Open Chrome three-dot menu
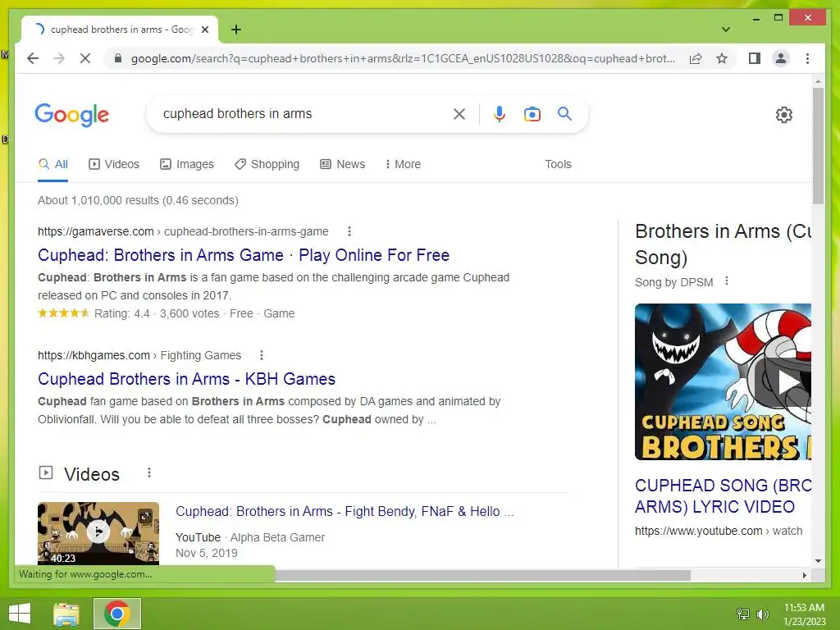Screen dimensions: 840x630 point(807,58)
